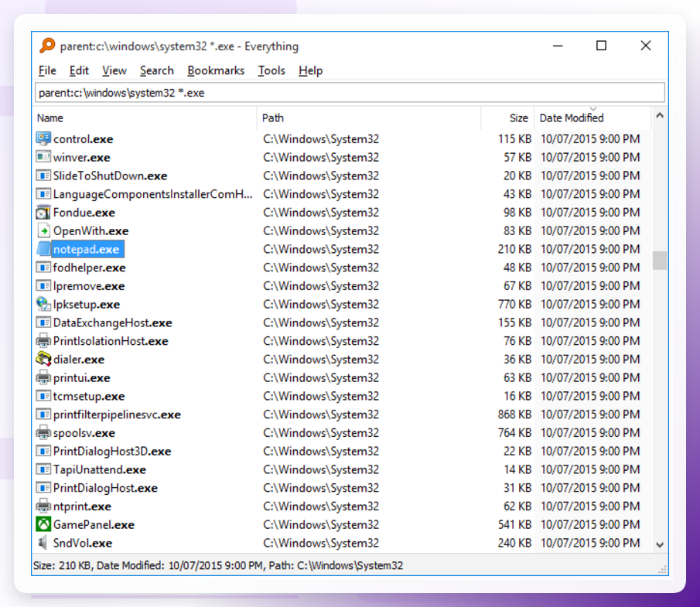The width and height of the screenshot is (700, 607).
Task: Select the file name spoolsv.exe
Action: click(84, 433)
